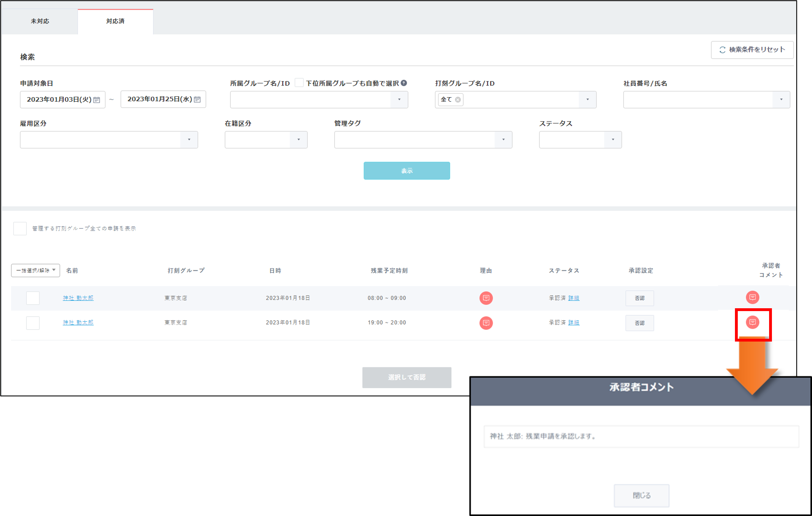Open reason comment icon for 08:00 row

(x=486, y=298)
